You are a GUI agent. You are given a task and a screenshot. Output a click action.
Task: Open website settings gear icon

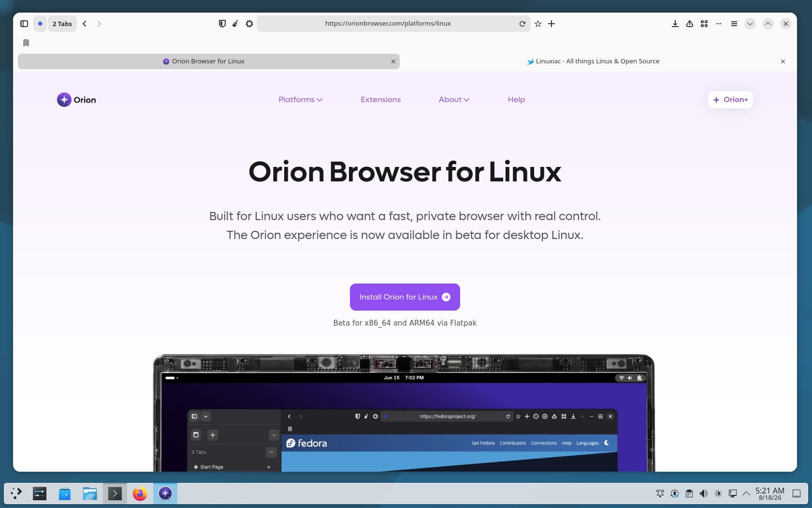pos(249,24)
